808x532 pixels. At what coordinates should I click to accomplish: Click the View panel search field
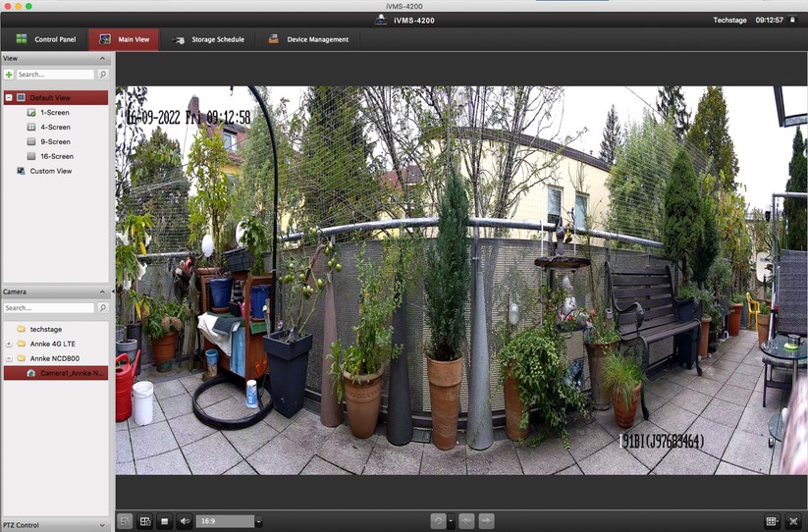tap(54, 75)
